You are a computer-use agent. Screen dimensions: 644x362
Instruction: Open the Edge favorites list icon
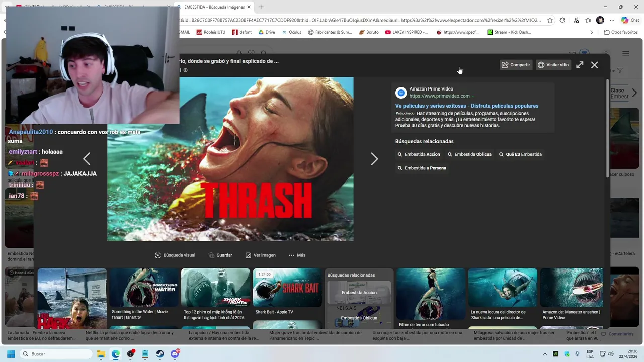tap(588, 20)
